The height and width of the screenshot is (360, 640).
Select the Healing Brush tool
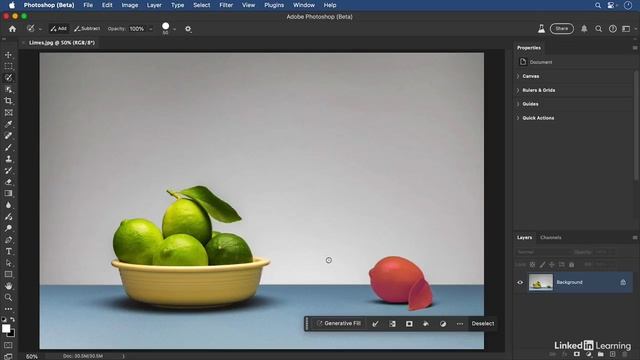click(x=8, y=136)
